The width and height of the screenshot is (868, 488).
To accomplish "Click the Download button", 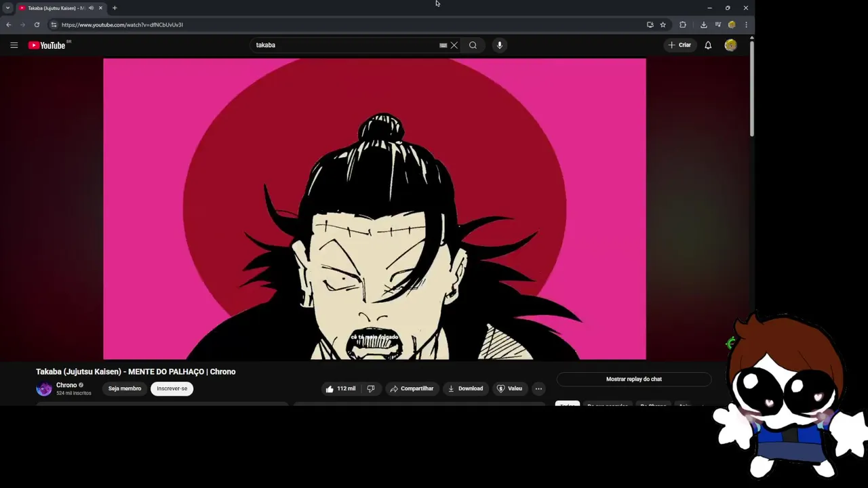I will 465,388.
